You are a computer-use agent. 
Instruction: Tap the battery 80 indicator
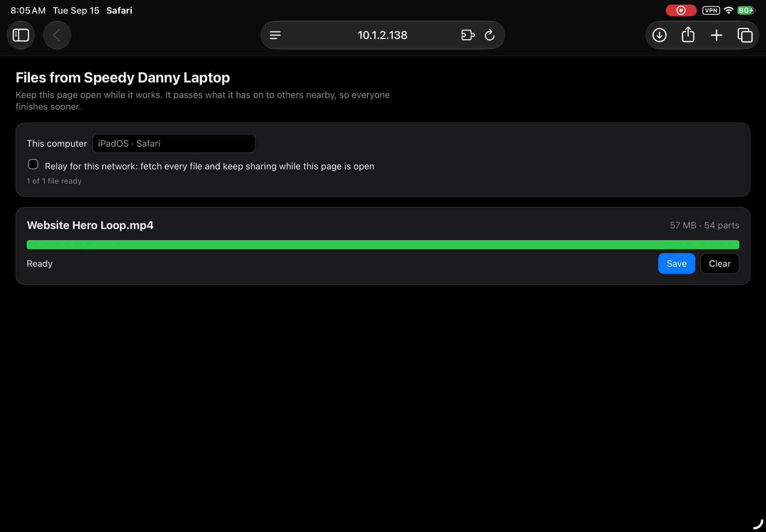pyautogui.click(x=746, y=10)
